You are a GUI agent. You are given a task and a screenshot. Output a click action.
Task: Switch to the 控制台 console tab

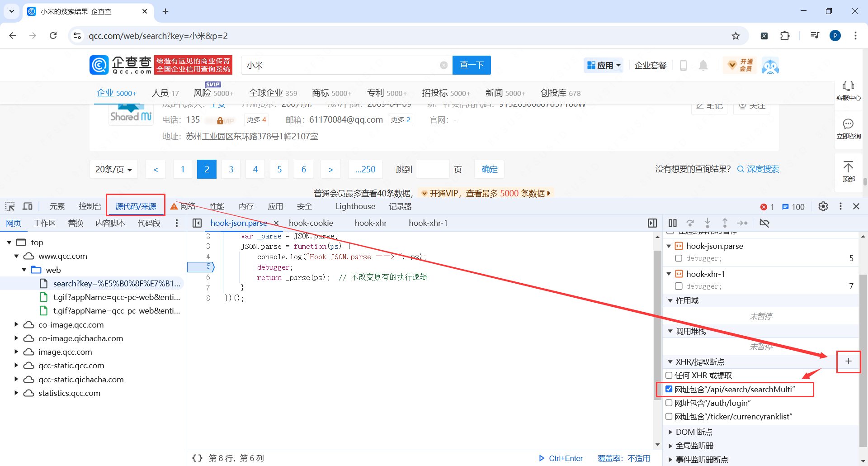pyautogui.click(x=90, y=206)
